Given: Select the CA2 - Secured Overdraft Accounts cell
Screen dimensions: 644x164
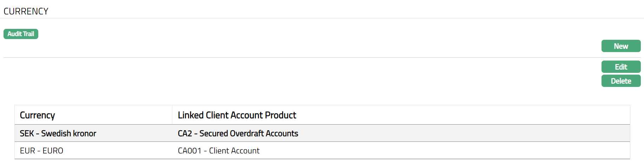Looking at the screenshot, I should [238, 133].
